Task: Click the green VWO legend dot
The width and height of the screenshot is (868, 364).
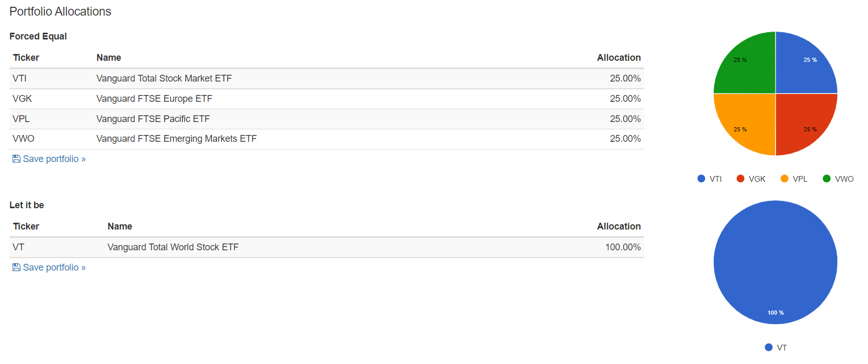Action: [826, 179]
